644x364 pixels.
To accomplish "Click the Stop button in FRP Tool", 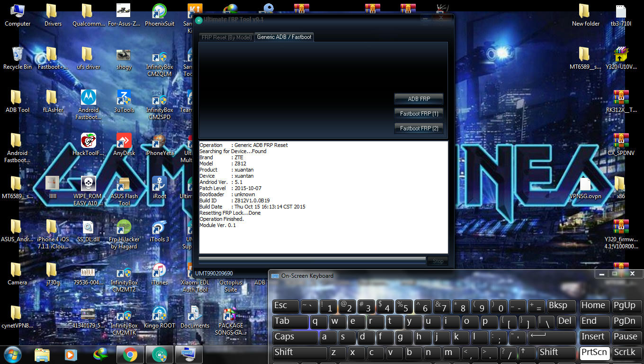I will click(438, 261).
